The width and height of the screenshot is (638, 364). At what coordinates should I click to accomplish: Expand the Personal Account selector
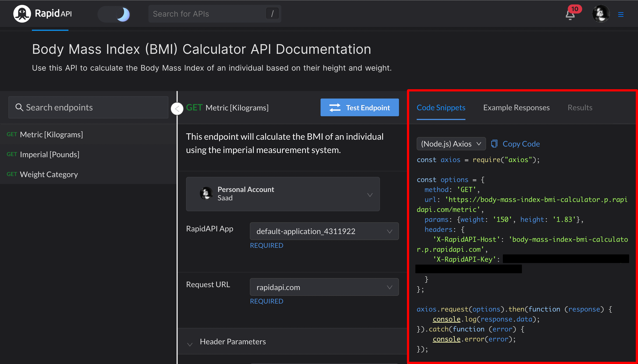click(283, 194)
